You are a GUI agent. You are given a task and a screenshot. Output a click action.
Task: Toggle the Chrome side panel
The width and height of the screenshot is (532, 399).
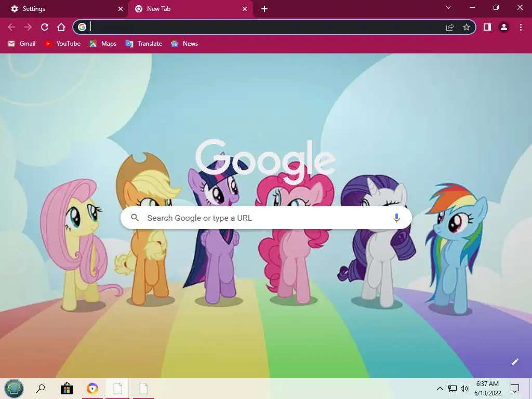pyautogui.click(x=487, y=27)
